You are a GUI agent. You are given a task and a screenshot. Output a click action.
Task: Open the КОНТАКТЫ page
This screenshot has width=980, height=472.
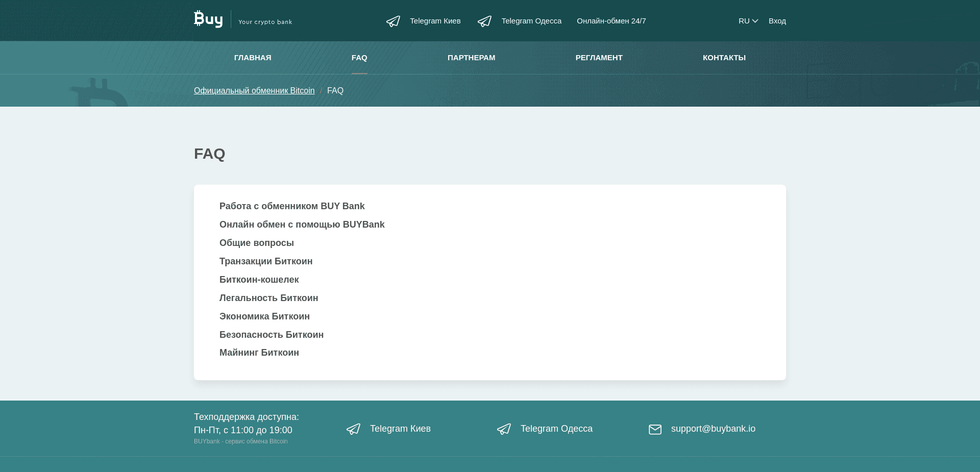coord(724,58)
